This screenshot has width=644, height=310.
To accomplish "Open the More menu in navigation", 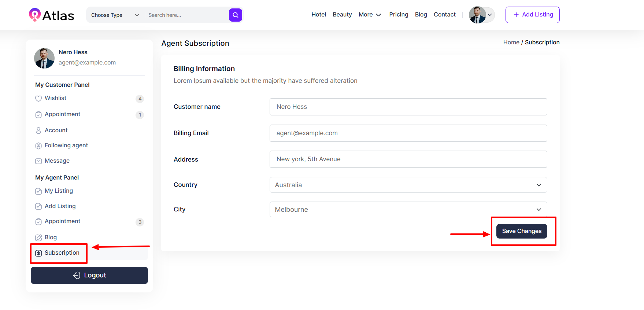I will coord(370,15).
